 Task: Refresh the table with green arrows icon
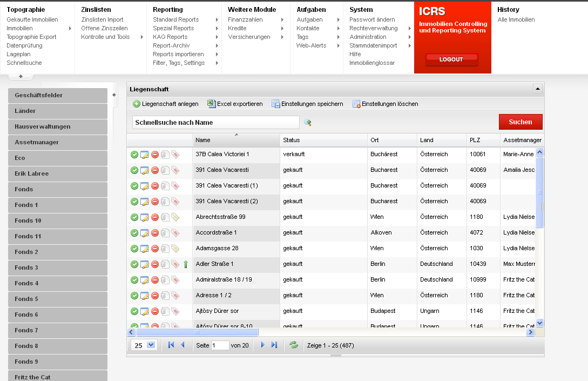click(294, 345)
